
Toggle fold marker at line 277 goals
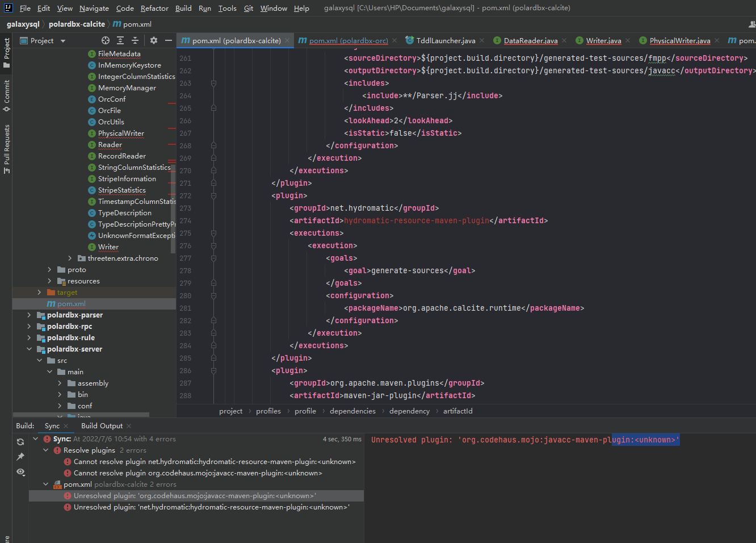(x=213, y=258)
